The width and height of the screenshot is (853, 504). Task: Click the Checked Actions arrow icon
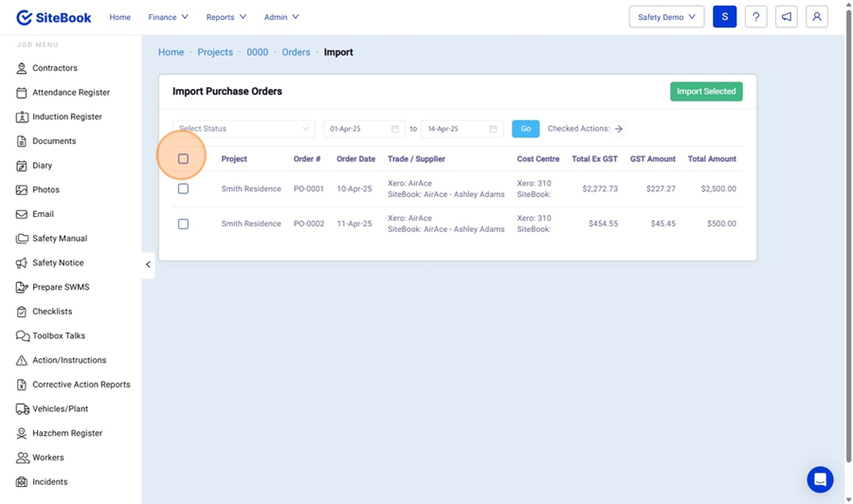point(619,129)
